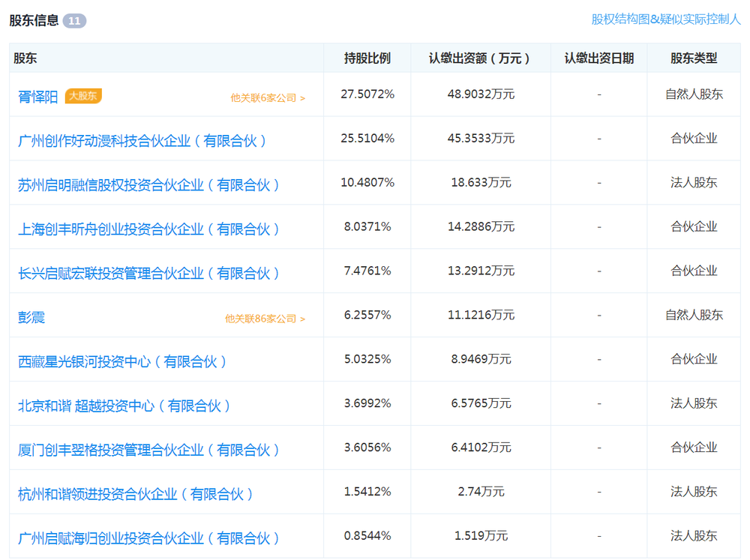Viewport: 750px width, 560px height.
Task: Click the 18.633万元 contribution amount
Action: click(481, 183)
